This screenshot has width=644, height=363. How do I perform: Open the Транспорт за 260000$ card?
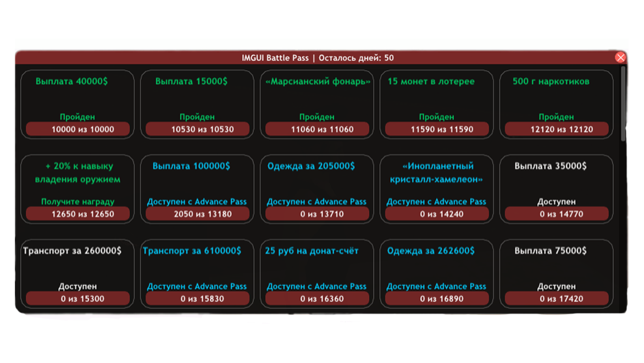click(x=77, y=274)
